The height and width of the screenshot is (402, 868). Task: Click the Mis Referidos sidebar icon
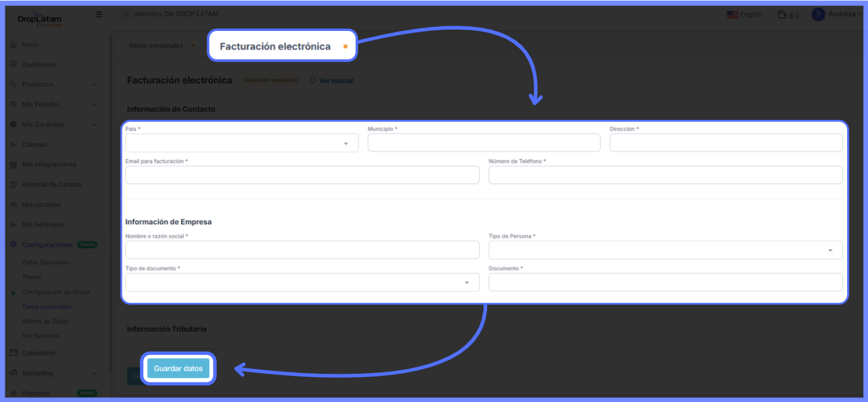pos(13,225)
